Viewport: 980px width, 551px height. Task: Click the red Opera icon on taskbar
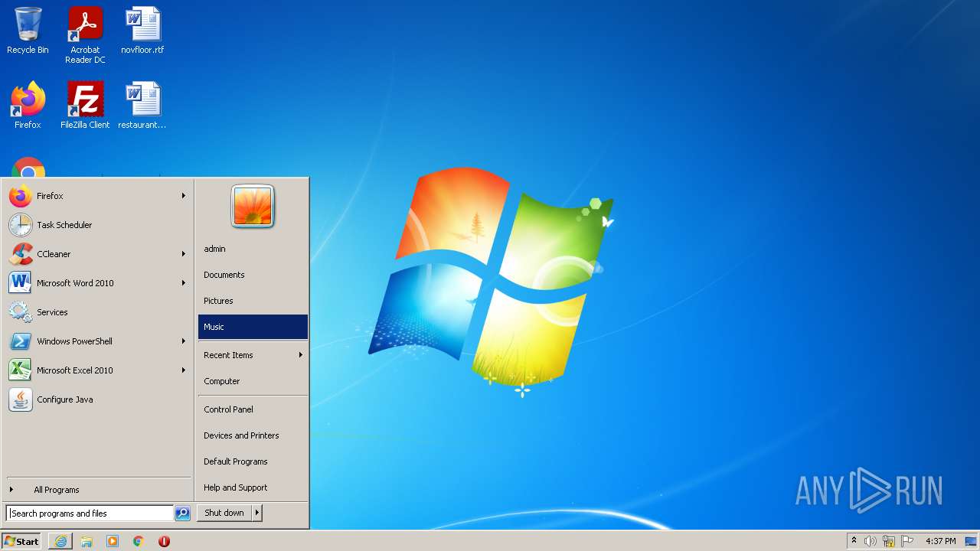164,541
